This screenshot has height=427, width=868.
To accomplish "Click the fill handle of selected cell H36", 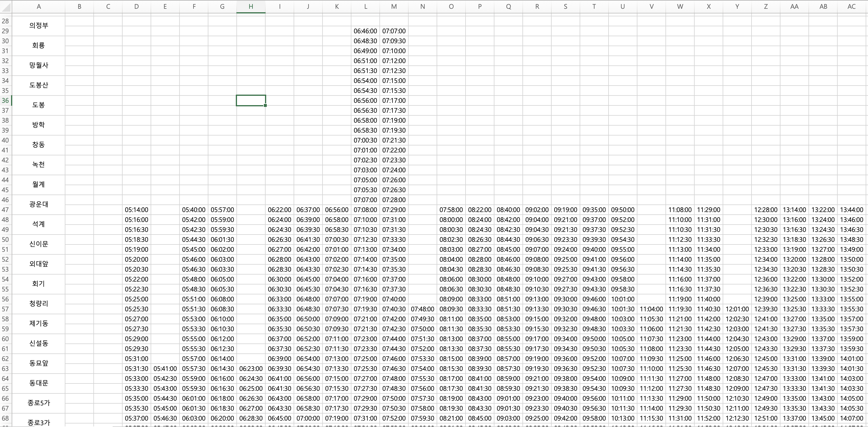I will click(266, 105).
